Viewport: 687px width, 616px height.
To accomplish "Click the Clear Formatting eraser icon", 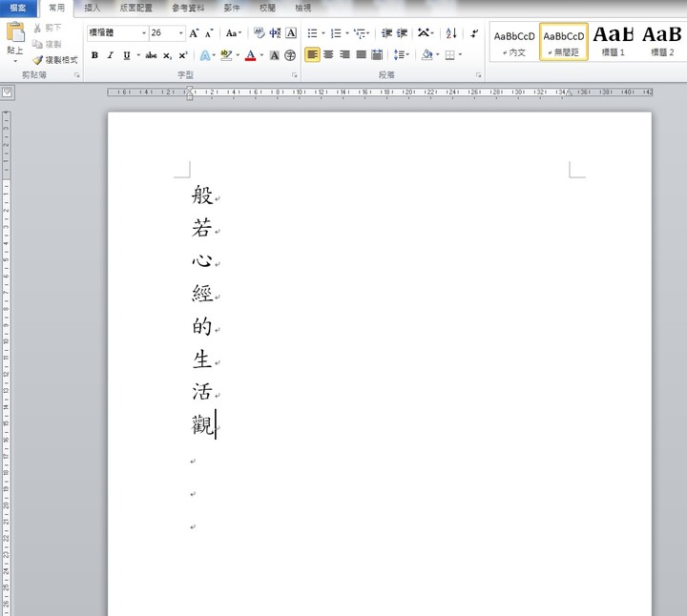I will 259,32.
